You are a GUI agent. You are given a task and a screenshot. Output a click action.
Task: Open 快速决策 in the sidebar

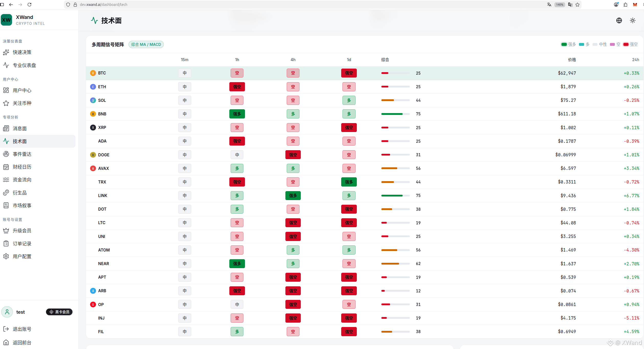[38, 52]
